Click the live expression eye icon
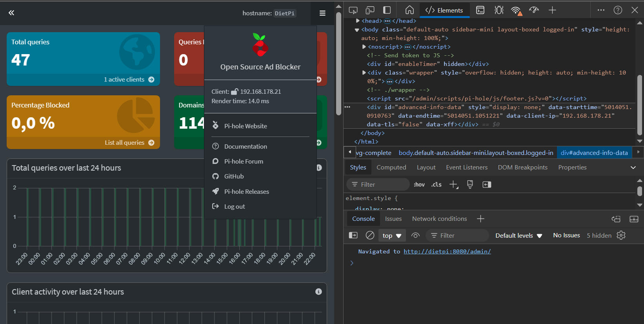The image size is (644, 324). coord(415,235)
